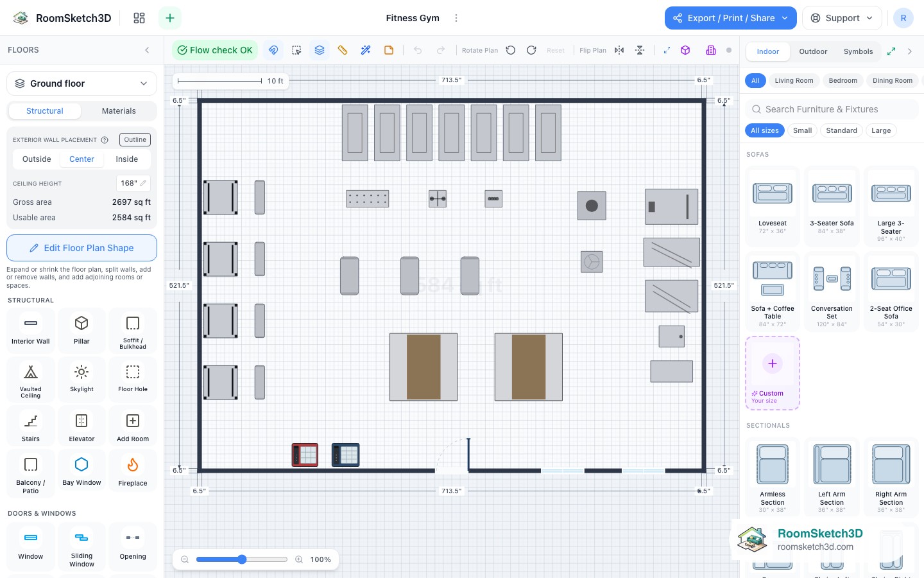
Task: Add a Bay Window
Action: click(x=81, y=471)
